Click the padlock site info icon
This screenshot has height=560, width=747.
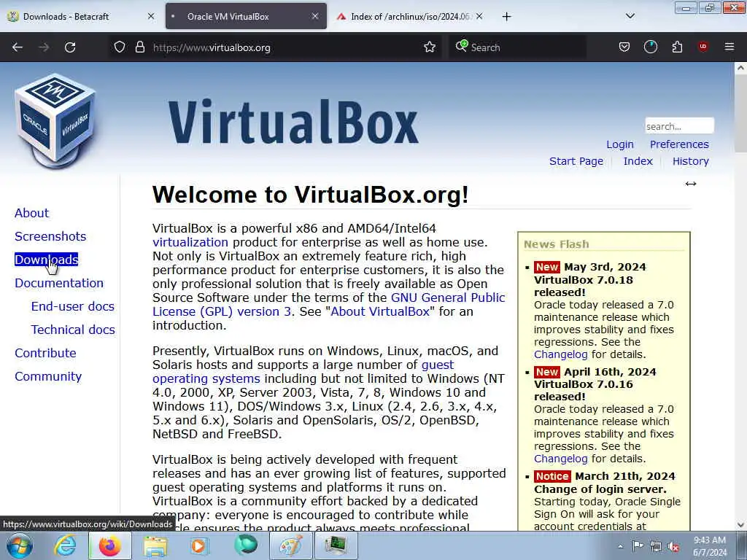tap(139, 47)
